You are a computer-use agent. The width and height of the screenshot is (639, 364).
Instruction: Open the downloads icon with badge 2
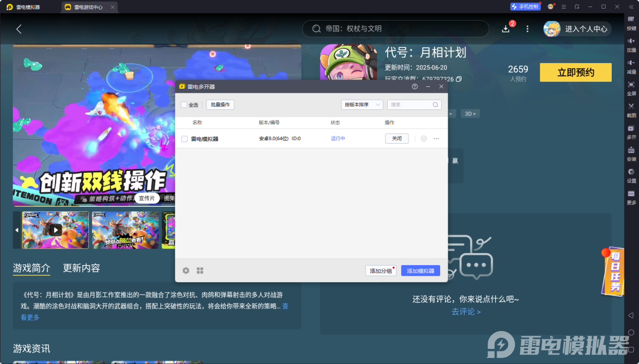(x=506, y=29)
